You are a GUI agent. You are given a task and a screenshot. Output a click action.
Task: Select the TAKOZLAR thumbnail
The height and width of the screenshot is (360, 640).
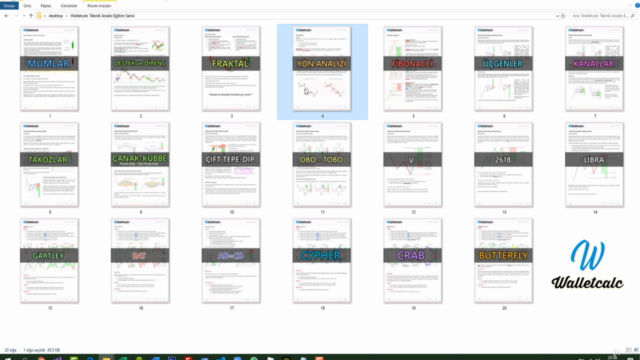49,164
